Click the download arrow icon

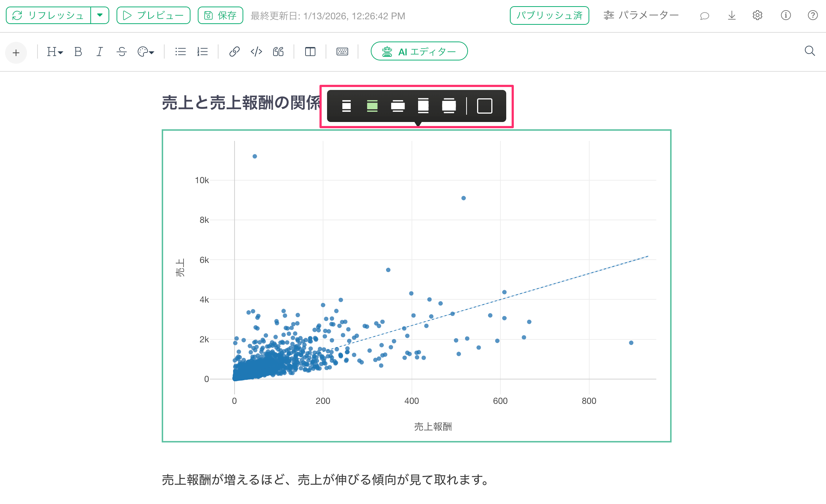732,16
